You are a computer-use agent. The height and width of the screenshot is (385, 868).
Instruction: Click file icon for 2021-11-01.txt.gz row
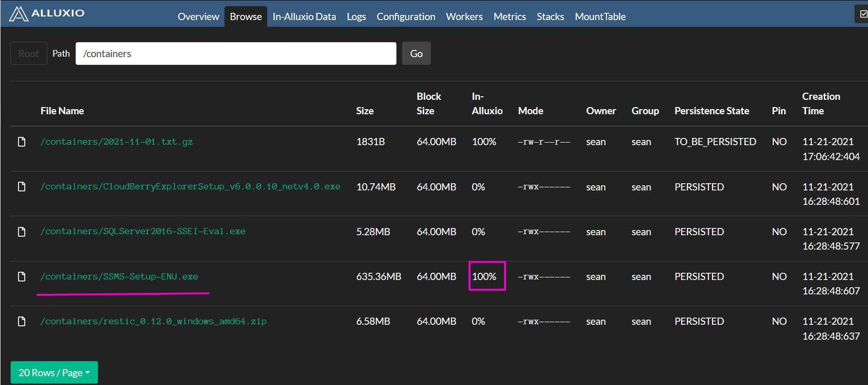(x=22, y=142)
